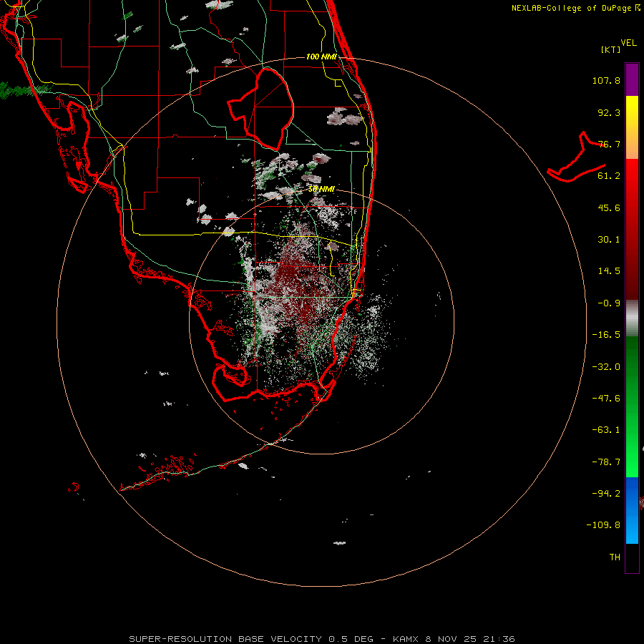The height and width of the screenshot is (644, 644).
Task: Select the 14.5 legend value
Action: click(609, 271)
